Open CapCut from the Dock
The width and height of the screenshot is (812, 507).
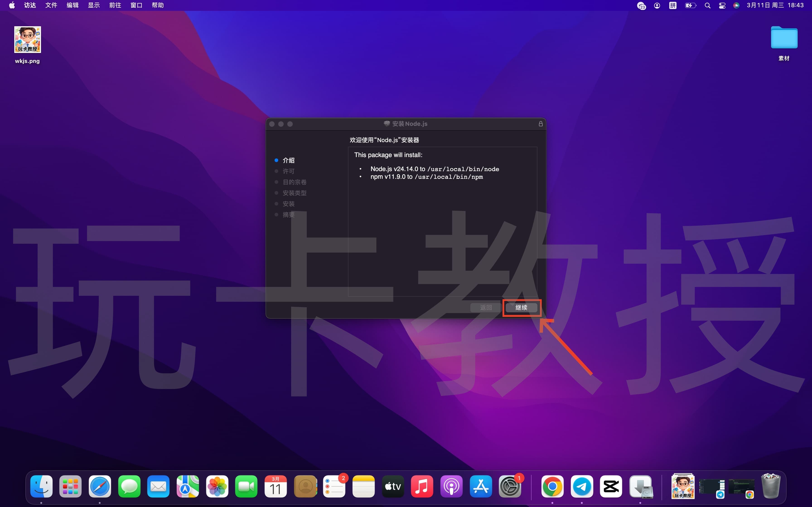(x=611, y=487)
